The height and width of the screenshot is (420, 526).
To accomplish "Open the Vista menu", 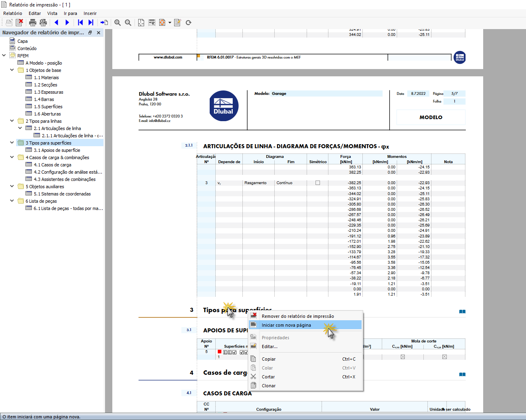I will (x=52, y=13).
